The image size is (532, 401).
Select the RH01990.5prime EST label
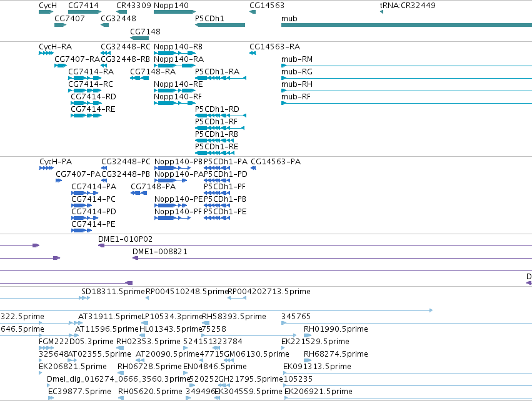pyautogui.click(x=336, y=329)
